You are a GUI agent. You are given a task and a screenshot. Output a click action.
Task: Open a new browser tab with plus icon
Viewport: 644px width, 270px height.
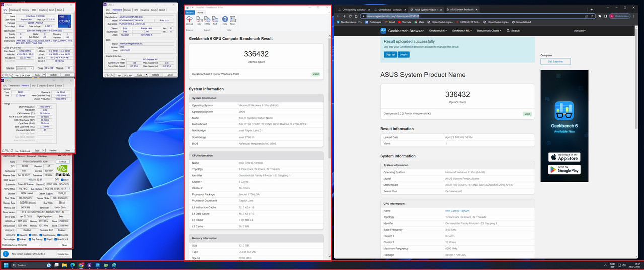coord(592,9)
